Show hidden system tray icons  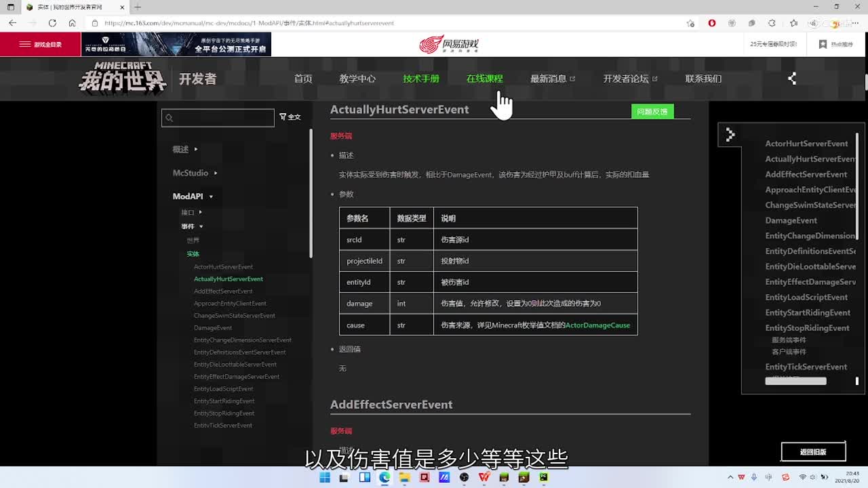click(x=730, y=477)
